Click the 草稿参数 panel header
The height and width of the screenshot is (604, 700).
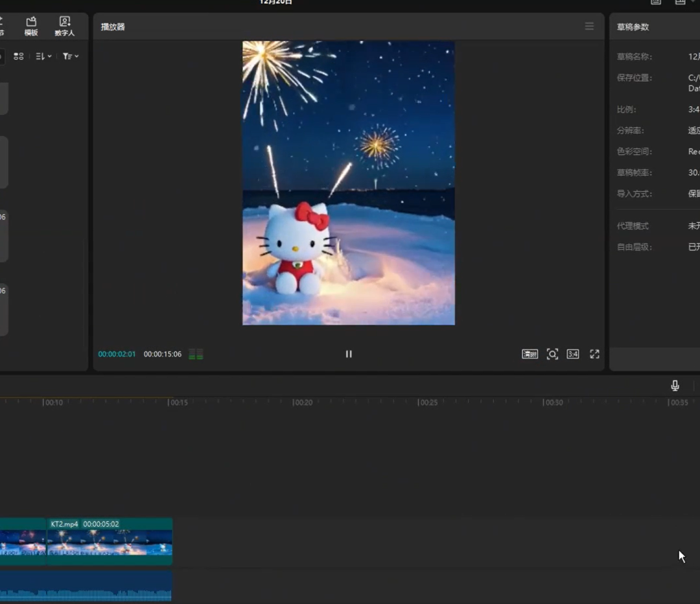coord(633,27)
